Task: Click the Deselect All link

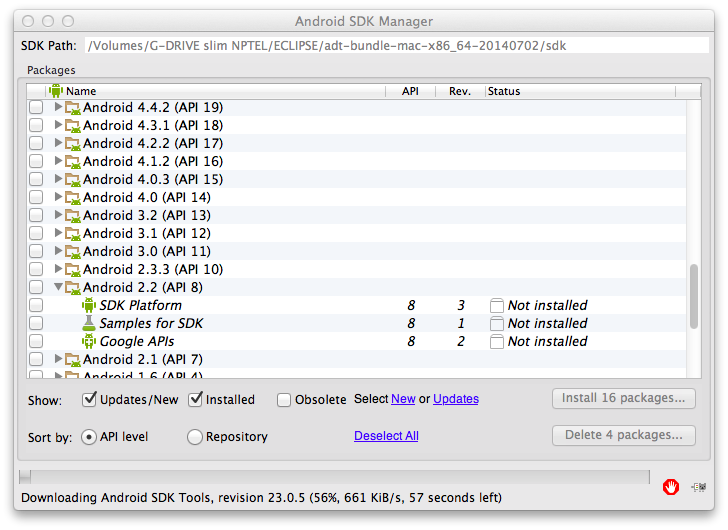Action: [x=386, y=436]
